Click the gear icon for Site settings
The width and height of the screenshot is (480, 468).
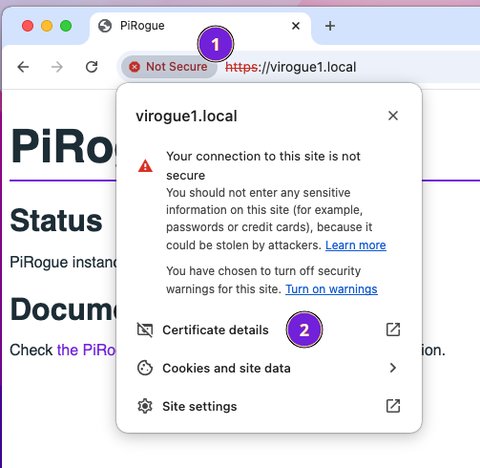coord(145,406)
